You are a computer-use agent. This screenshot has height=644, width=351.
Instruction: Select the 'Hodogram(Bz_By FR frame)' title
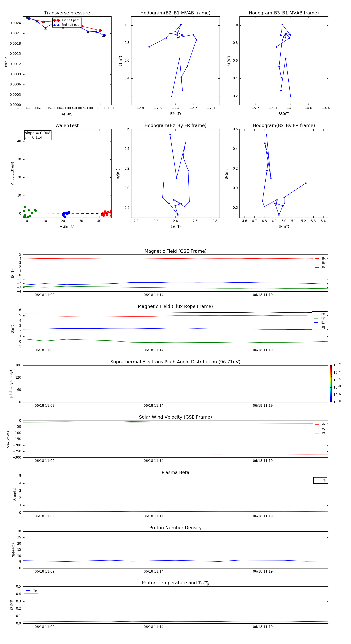pyautogui.click(x=175, y=125)
